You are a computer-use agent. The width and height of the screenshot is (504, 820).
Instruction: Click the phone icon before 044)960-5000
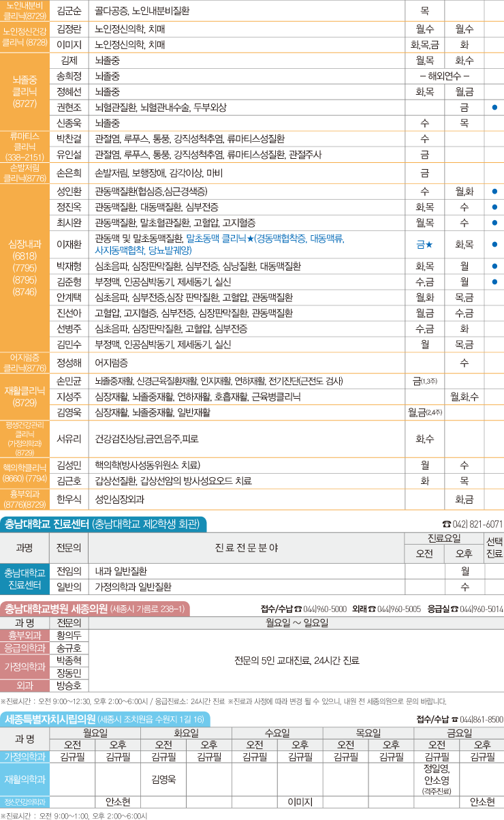[298, 609]
